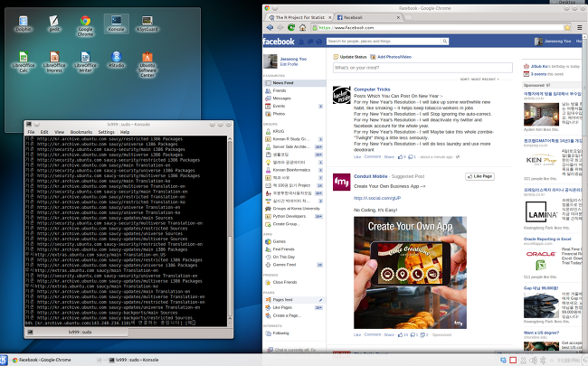Open the Google Chrome desktop icon

(x=85, y=26)
